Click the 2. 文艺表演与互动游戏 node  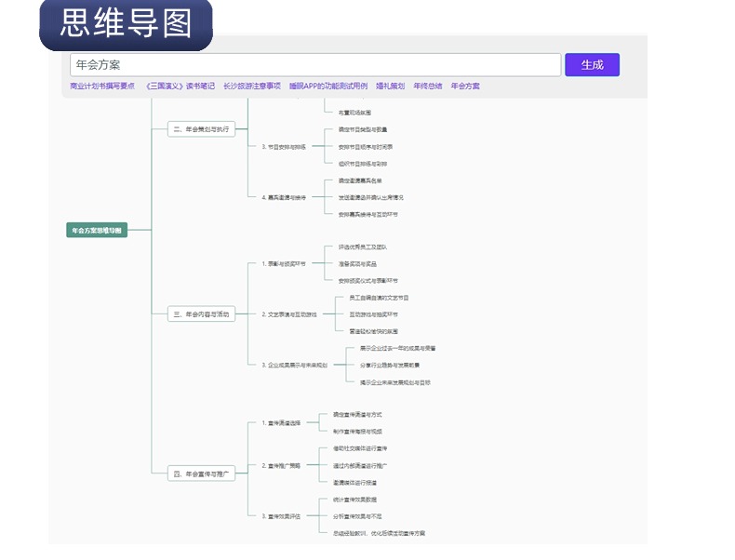click(x=289, y=314)
